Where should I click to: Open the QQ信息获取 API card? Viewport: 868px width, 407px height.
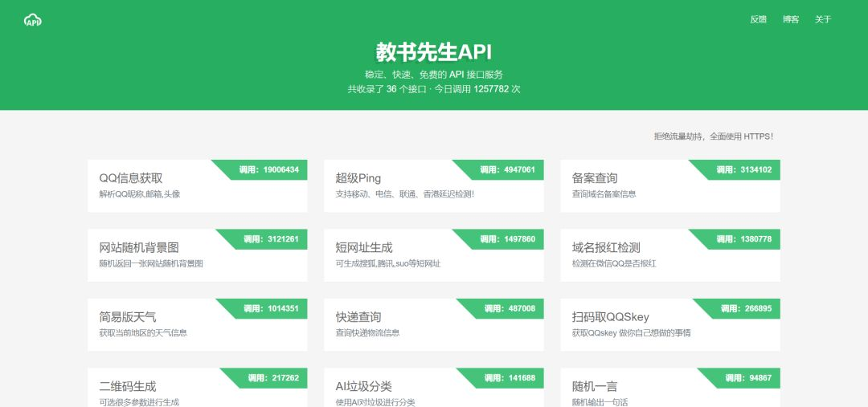click(197, 185)
